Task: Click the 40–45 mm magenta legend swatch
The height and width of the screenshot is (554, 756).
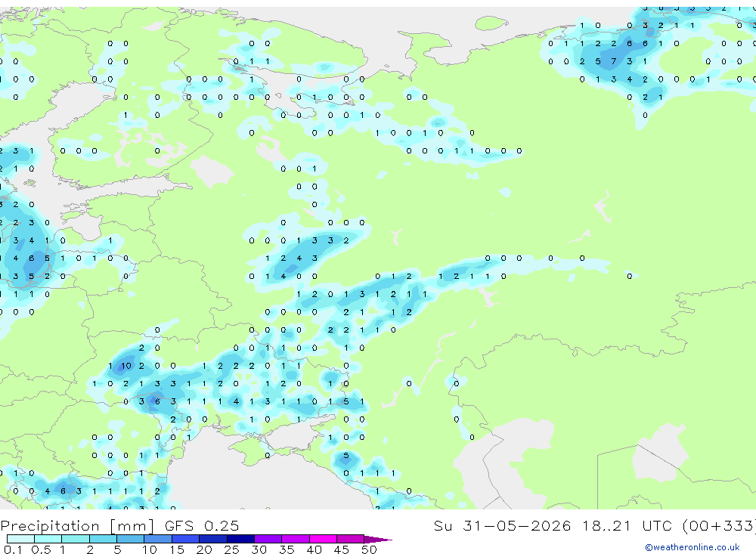Action: 324,539
